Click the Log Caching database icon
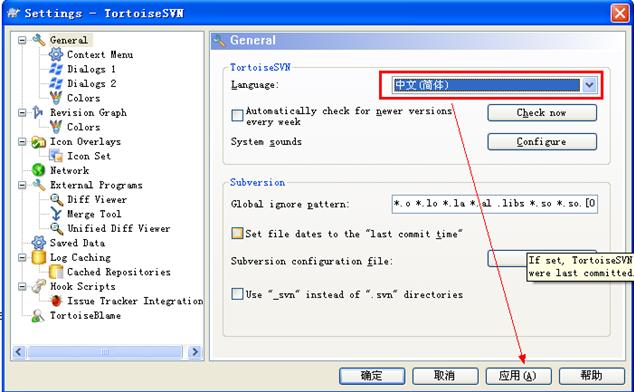 coord(38,257)
